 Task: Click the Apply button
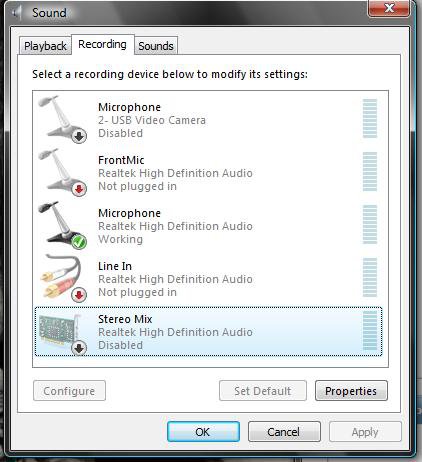click(x=365, y=432)
